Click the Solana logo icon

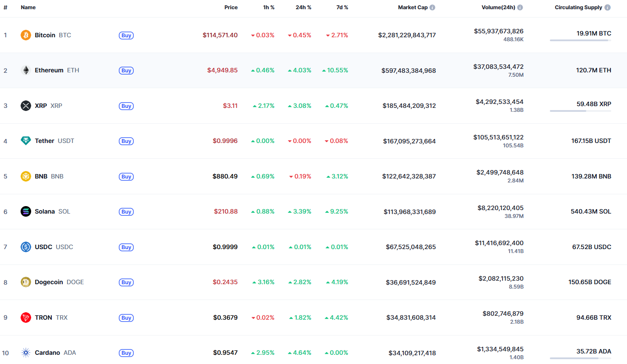pyautogui.click(x=26, y=211)
